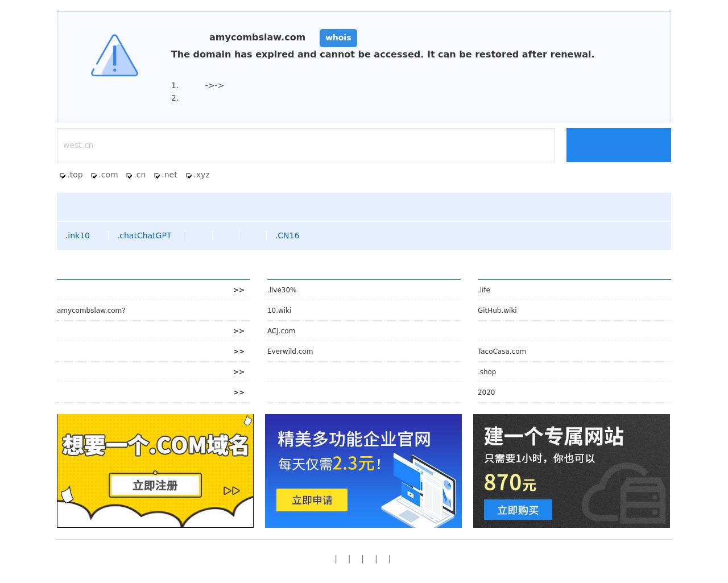This screenshot has width=728, height=583.
Task: Open the .ink10 promo tab
Action: pos(77,235)
